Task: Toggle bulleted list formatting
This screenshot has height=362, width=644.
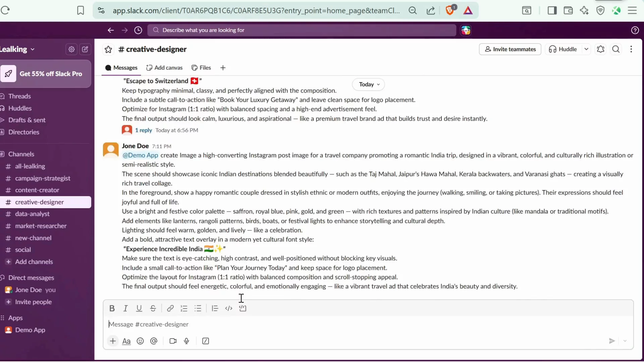Action: 198,308
